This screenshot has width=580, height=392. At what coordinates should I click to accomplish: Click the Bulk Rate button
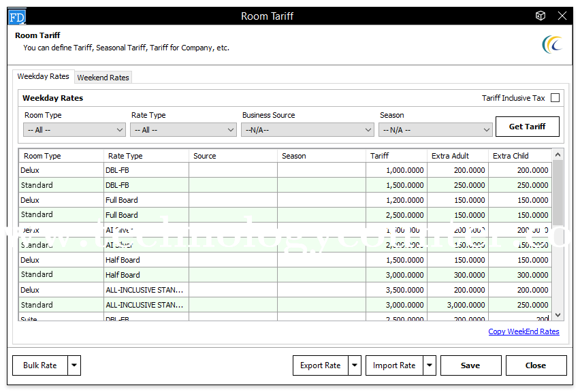(x=40, y=365)
